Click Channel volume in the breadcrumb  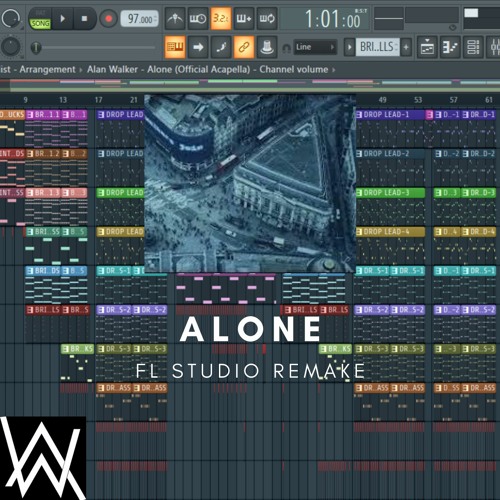point(294,69)
